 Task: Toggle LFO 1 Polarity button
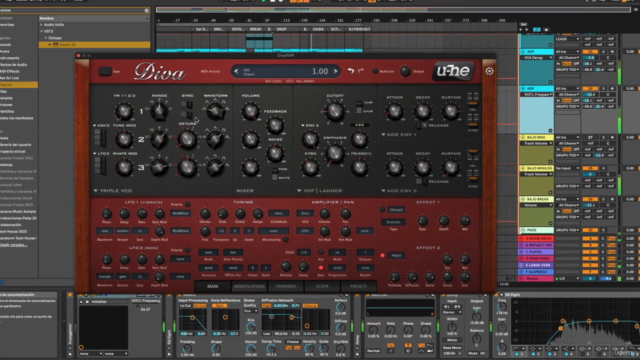[187, 204]
